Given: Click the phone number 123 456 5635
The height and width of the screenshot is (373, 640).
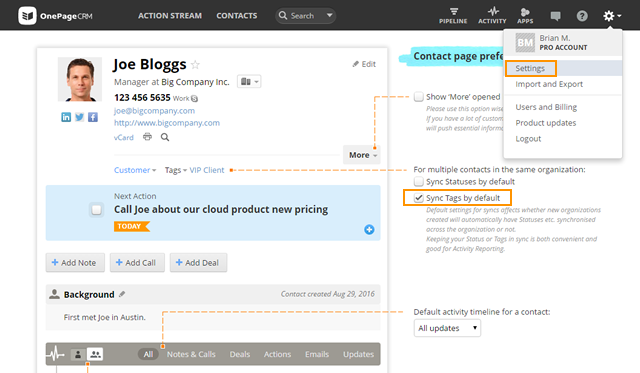Looking at the screenshot, I should pos(142,98).
